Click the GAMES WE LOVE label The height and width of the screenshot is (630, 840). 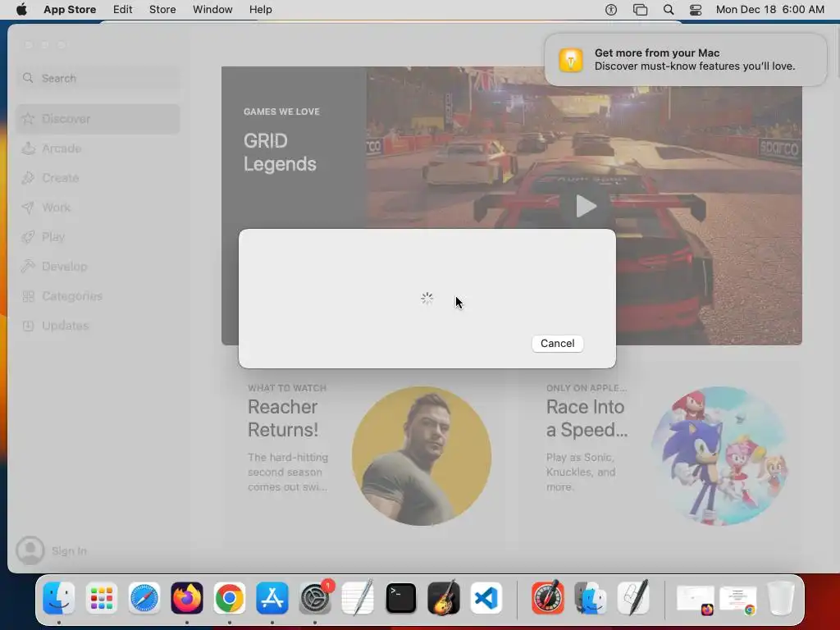click(x=282, y=112)
